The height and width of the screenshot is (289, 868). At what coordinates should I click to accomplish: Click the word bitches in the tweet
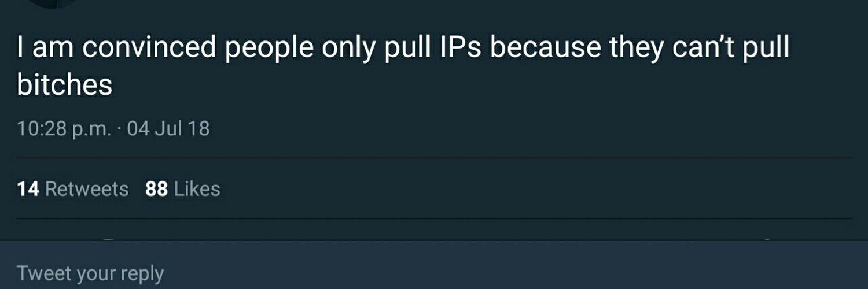tap(65, 86)
